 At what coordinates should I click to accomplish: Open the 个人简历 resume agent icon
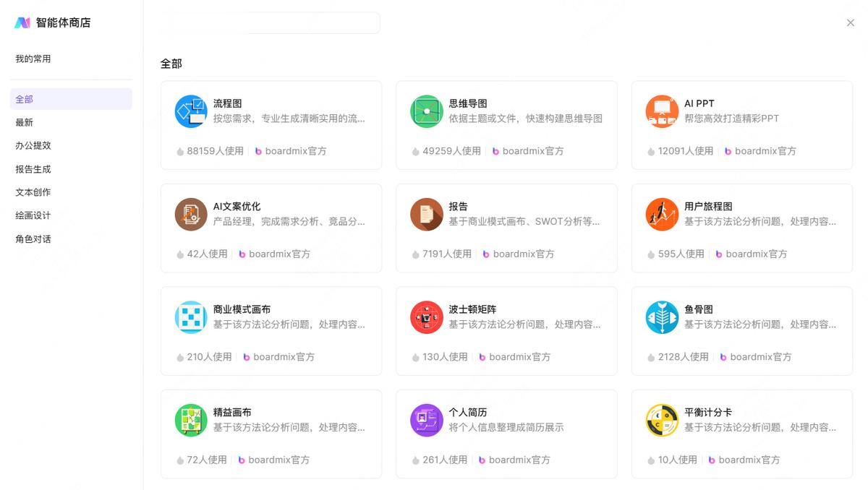tap(427, 420)
